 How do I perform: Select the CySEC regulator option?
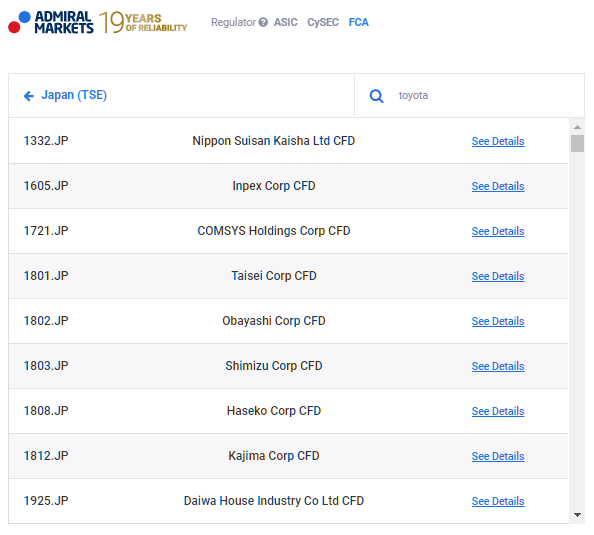click(323, 22)
